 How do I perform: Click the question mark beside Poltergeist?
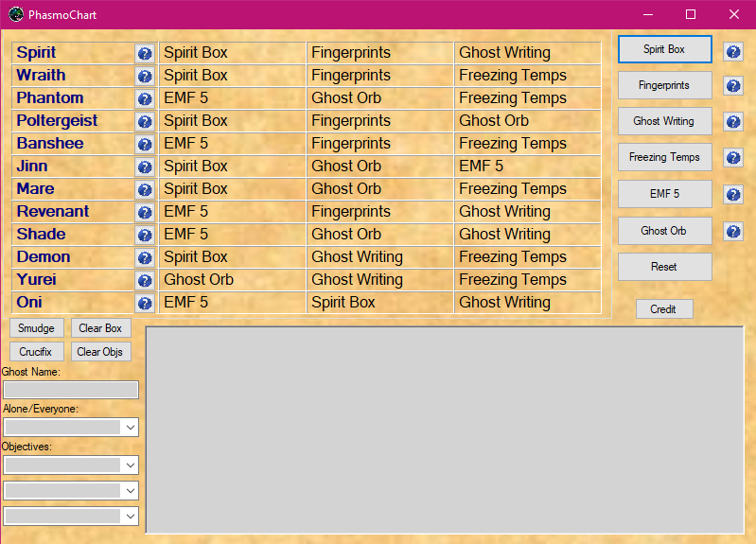click(x=145, y=121)
